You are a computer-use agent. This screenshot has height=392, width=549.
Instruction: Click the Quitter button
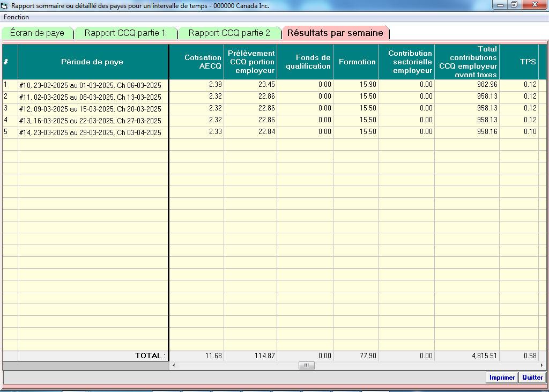532,378
